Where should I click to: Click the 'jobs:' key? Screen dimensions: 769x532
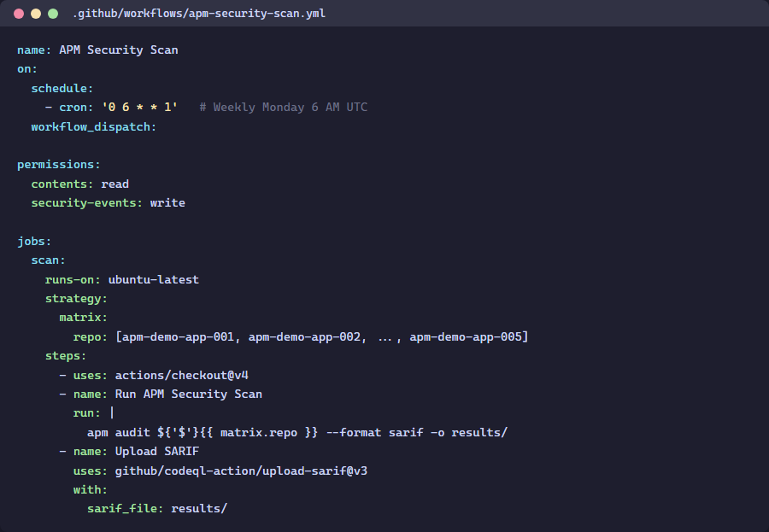tap(34, 241)
